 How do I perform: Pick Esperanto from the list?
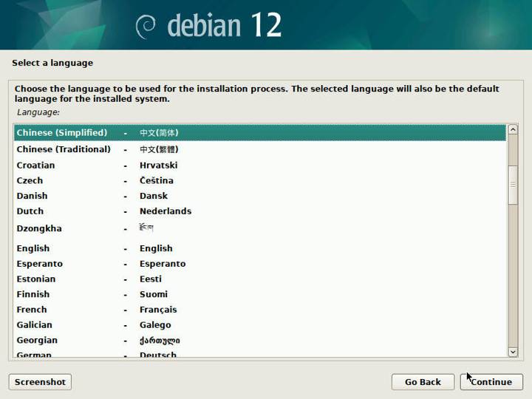pos(39,264)
